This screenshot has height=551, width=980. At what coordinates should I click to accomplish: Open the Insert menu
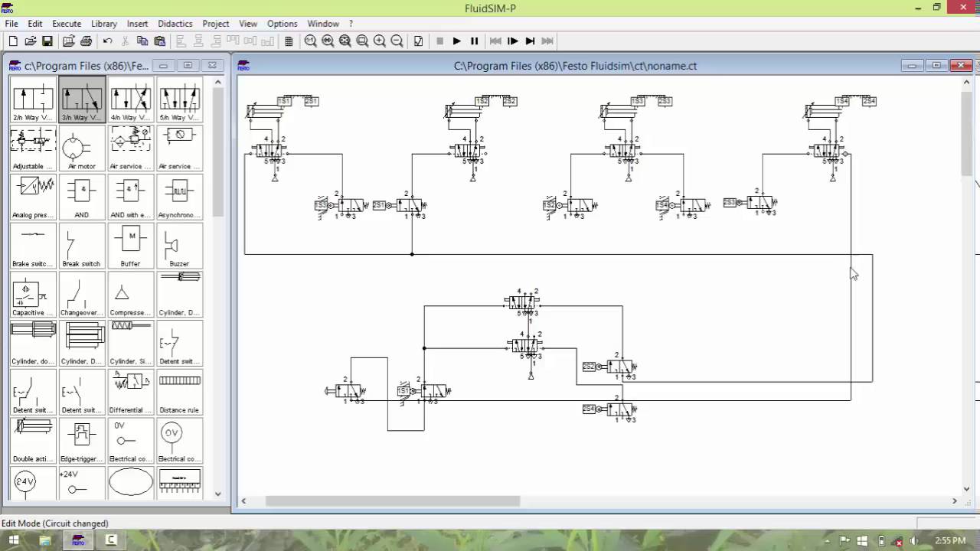[x=138, y=24]
